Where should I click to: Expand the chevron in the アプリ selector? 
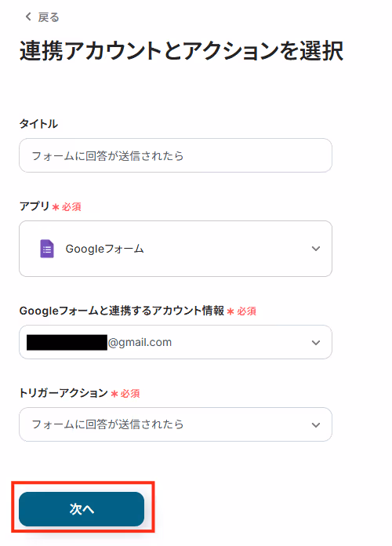point(316,249)
